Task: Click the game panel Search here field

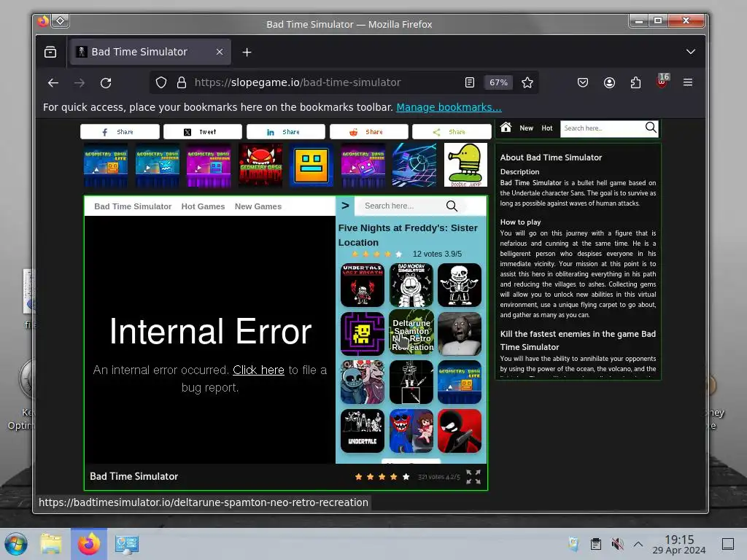Action: pos(400,206)
